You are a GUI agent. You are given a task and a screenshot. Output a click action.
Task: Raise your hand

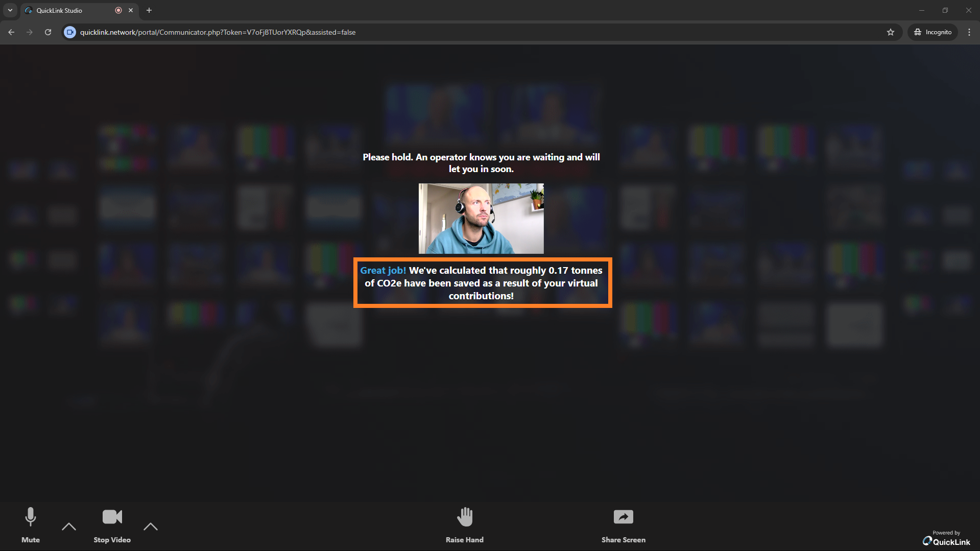point(464,524)
